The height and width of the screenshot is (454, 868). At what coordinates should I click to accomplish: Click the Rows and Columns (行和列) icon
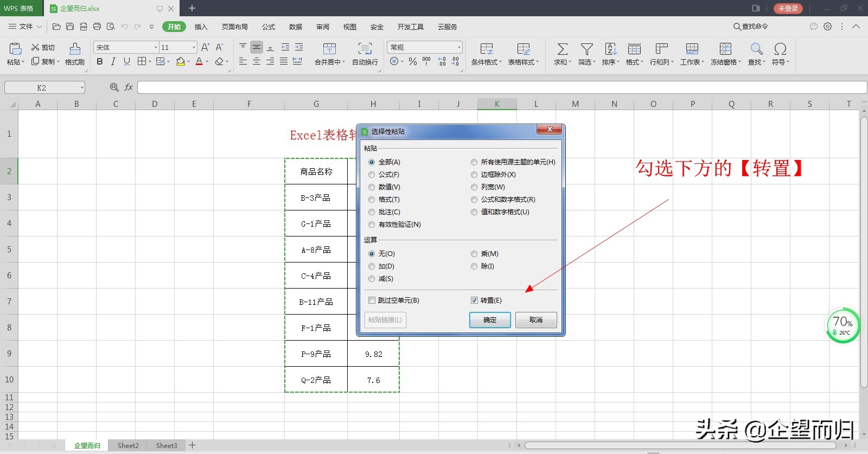pos(661,49)
